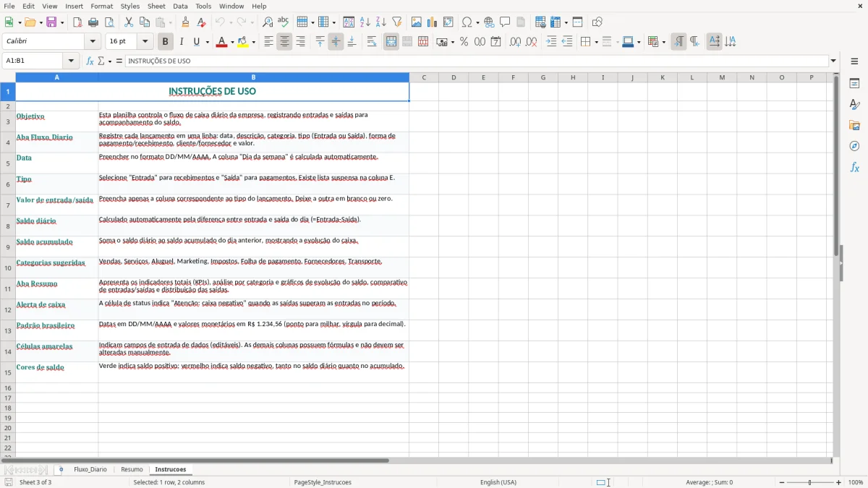Click Format as Date icon
868x488 pixels.
pyautogui.click(x=496, y=42)
